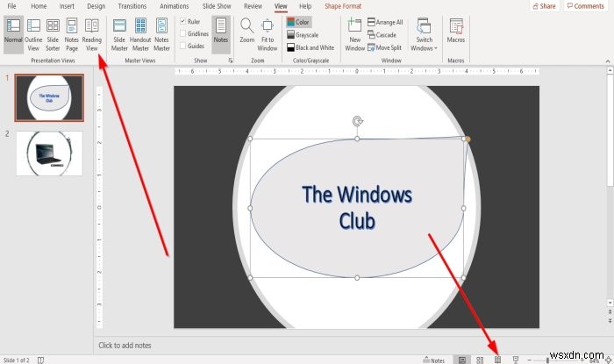This screenshot has width=614, height=364.
Task: Switch to Slide Sorter view in ribbon
Action: [x=53, y=35]
